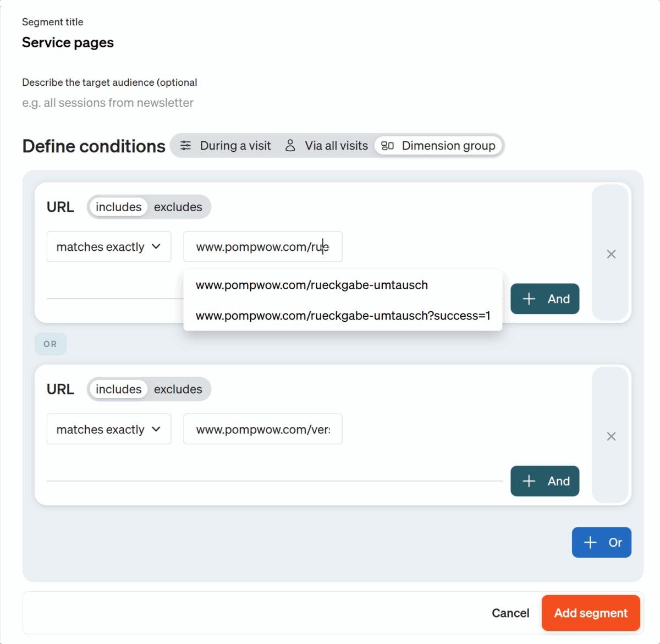
Task: Switch the second URL condition to excludes
Action: click(x=178, y=389)
